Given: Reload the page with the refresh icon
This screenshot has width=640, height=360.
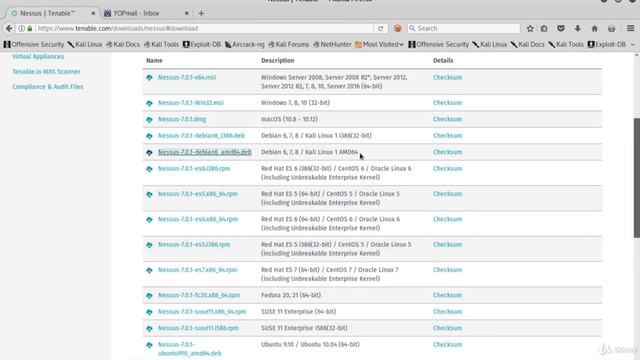Looking at the screenshot, I should point(380,29).
